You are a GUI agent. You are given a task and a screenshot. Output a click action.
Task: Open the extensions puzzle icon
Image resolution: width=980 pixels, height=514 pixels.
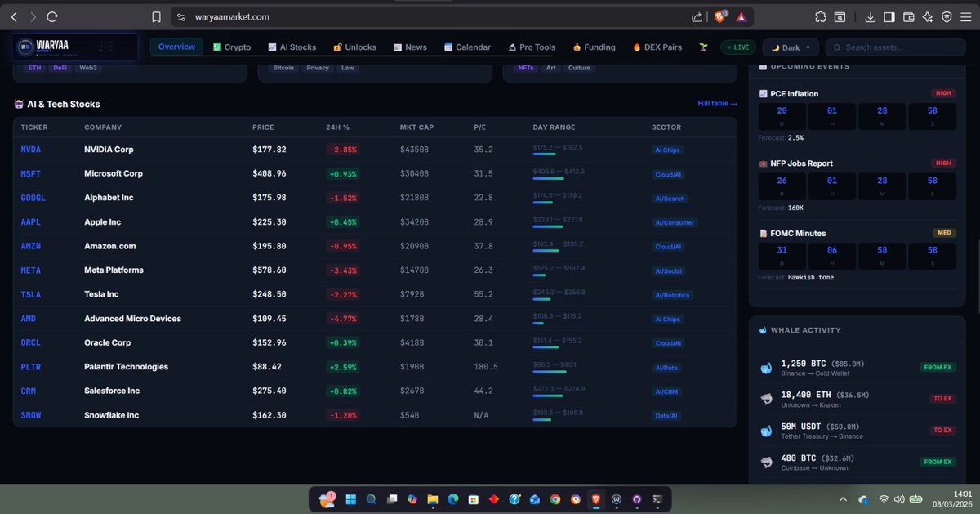coord(820,16)
